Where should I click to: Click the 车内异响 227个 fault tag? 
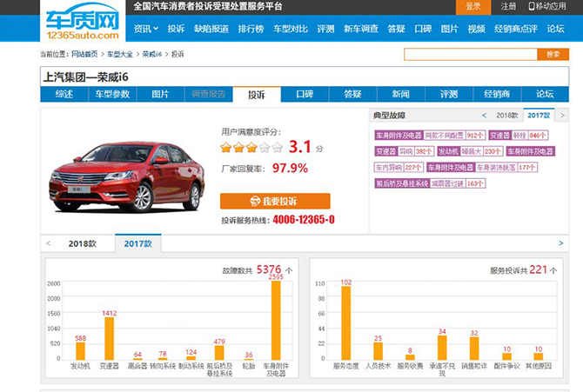(399, 168)
